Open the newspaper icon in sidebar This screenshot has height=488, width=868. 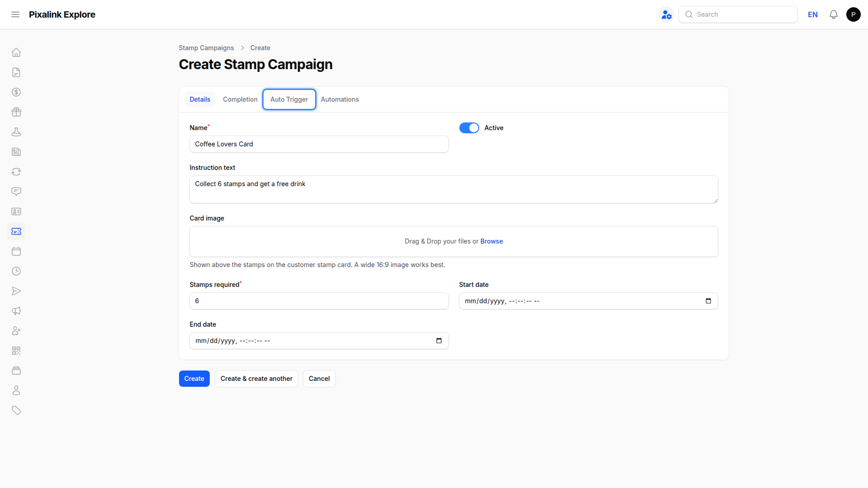(x=16, y=152)
